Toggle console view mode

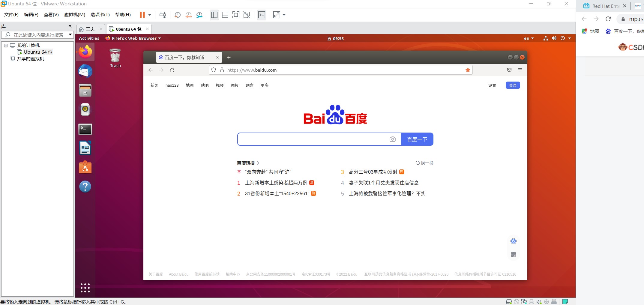(x=262, y=15)
